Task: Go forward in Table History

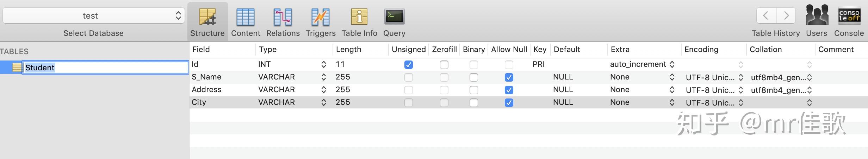Action: (786, 15)
